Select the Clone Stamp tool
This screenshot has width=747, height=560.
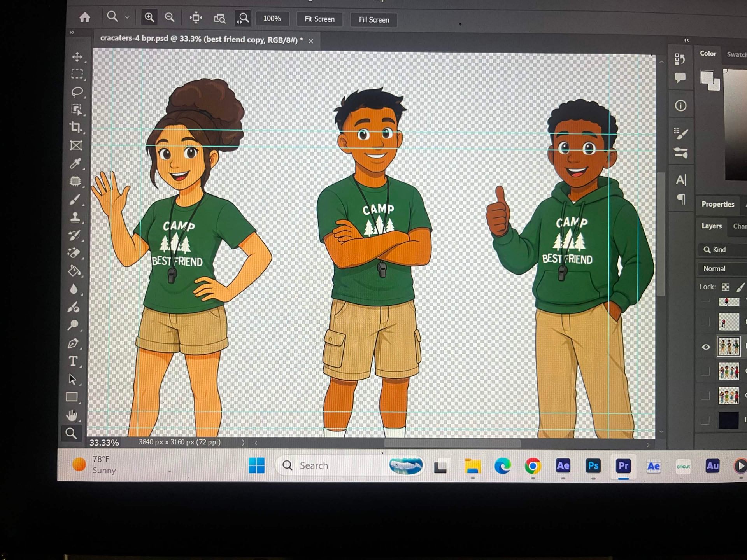point(75,217)
